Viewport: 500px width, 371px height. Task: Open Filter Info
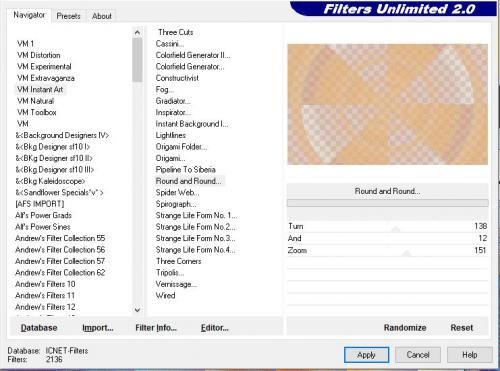(x=156, y=328)
